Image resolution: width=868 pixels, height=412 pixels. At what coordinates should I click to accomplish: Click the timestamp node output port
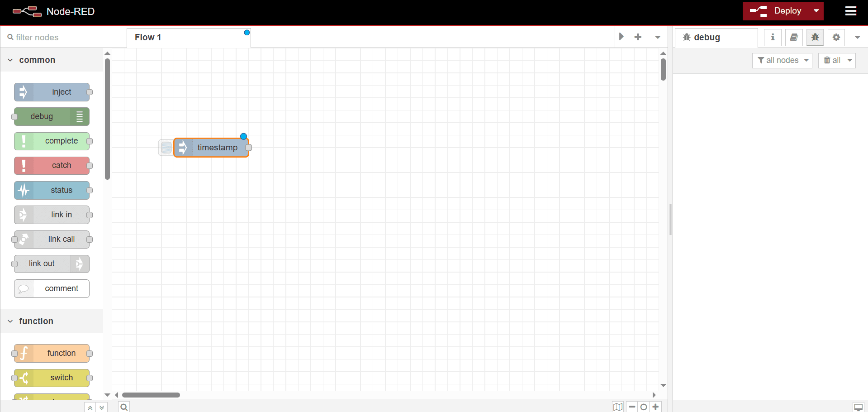(248, 148)
